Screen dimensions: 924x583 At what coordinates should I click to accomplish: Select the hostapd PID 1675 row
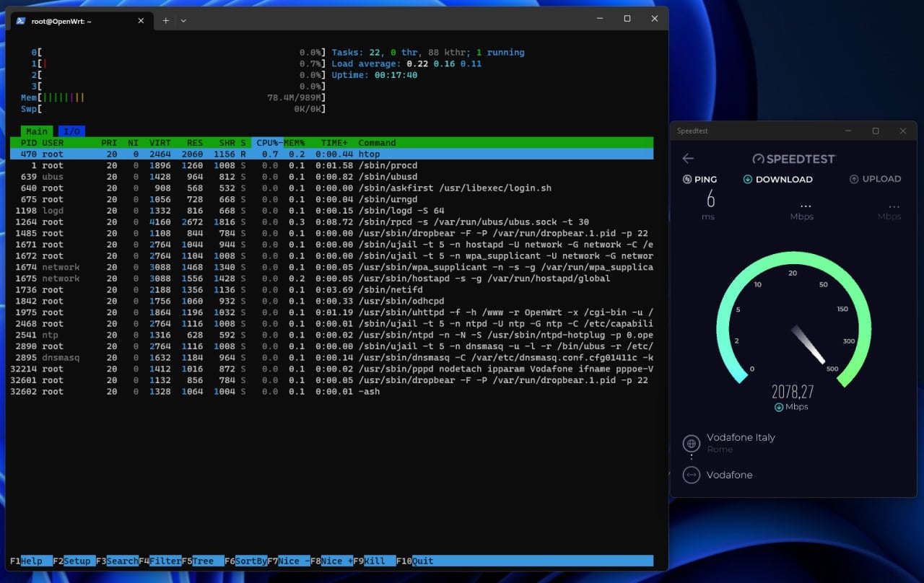[331, 279]
